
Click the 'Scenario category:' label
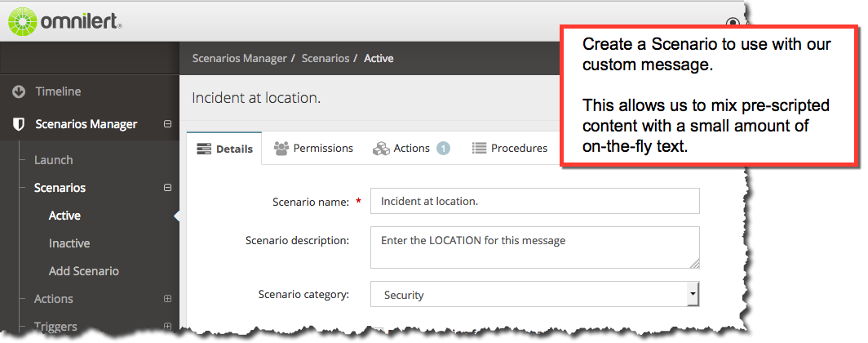click(304, 294)
